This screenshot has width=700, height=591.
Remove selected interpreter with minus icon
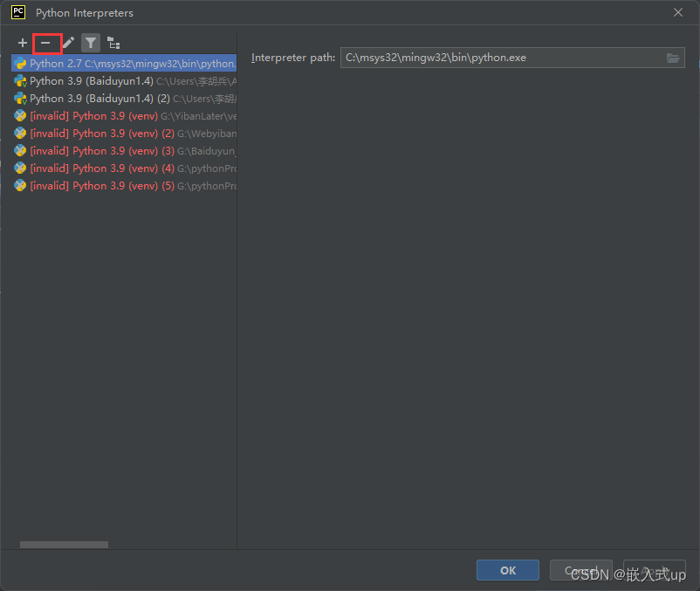45,44
